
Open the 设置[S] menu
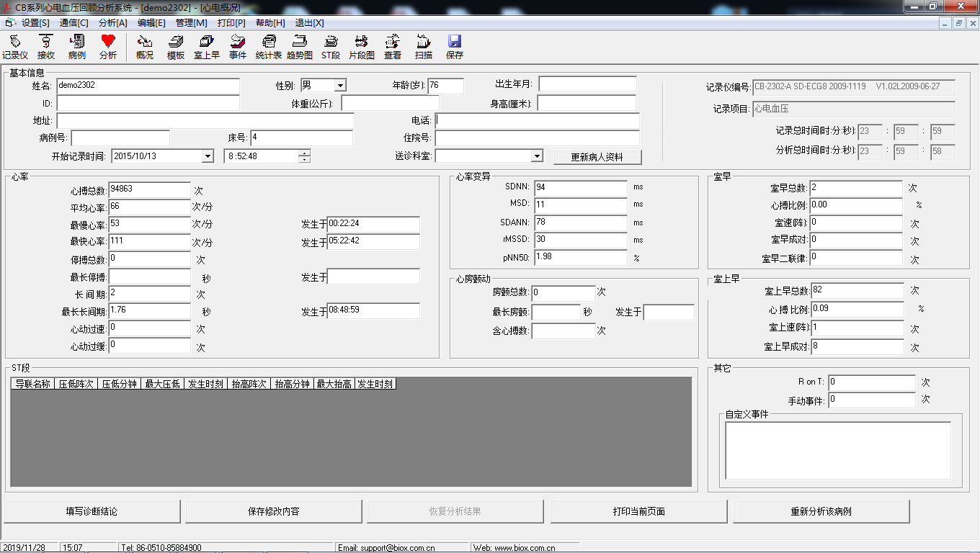point(35,23)
